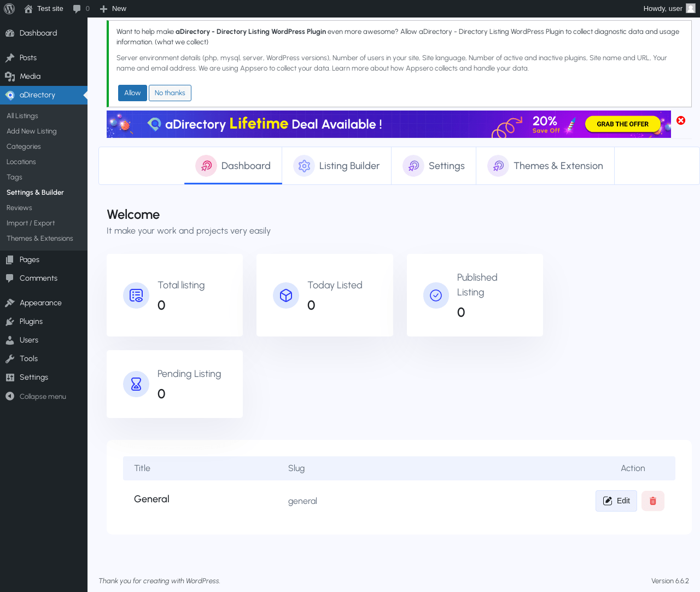Click the user avatar in admin bar
Screen dimensions: 700x592
(x=691, y=8)
